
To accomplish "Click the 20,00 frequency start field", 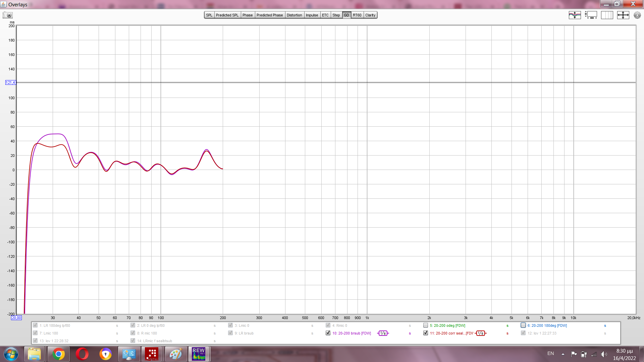I will (x=16, y=318).
